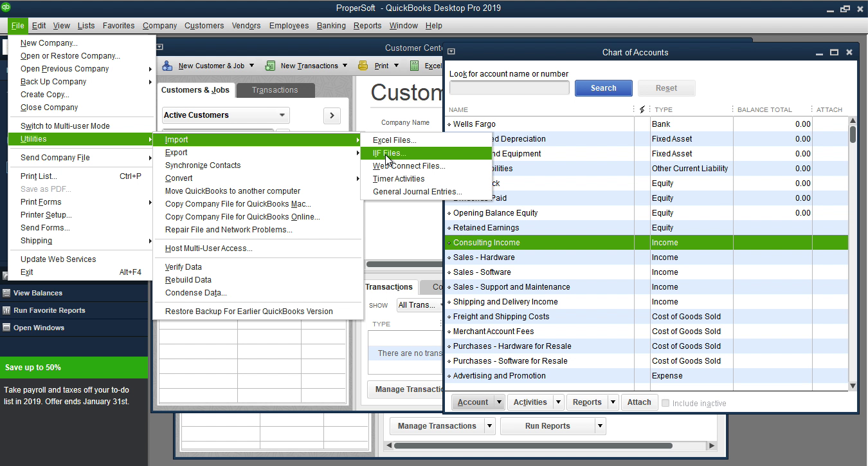Select IIF Files import option
868x466 pixels.
[x=426, y=153]
